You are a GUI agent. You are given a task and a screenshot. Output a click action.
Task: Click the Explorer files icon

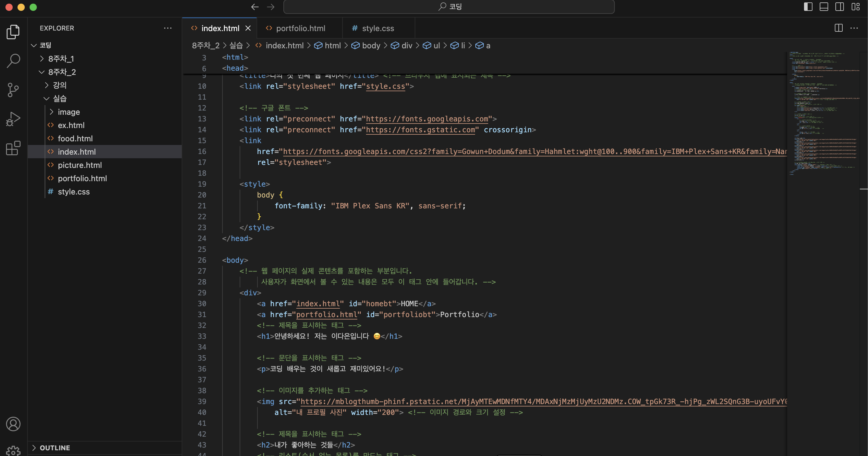pos(13,32)
